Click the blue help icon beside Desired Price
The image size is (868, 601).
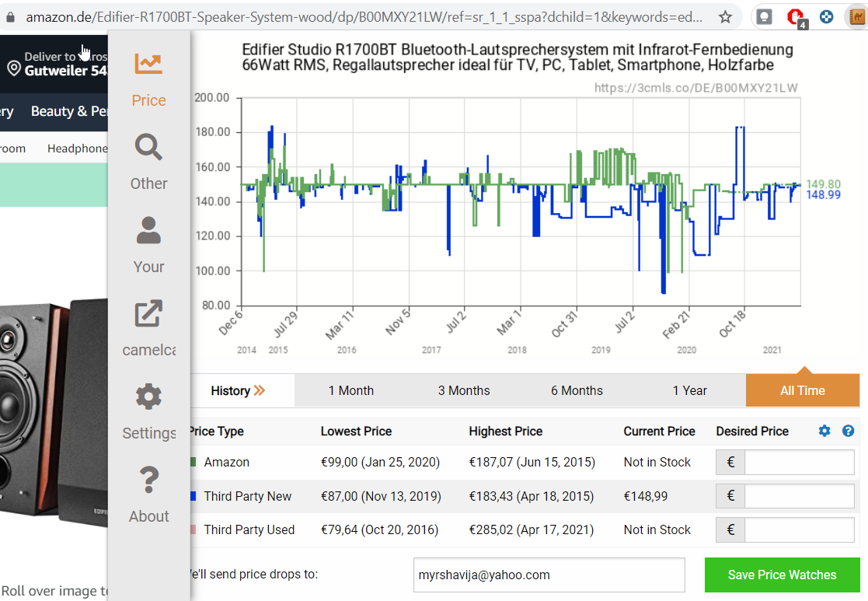[848, 431]
